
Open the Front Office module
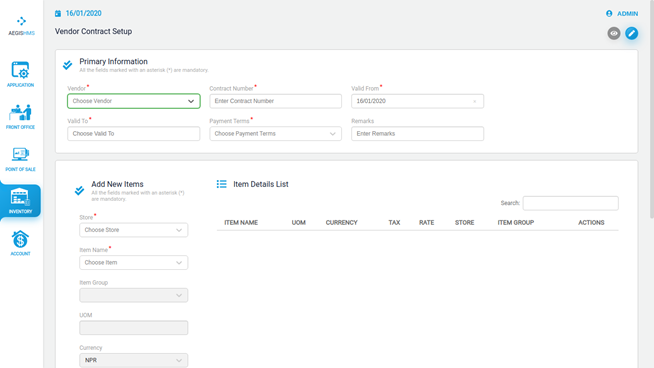(20, 116)
